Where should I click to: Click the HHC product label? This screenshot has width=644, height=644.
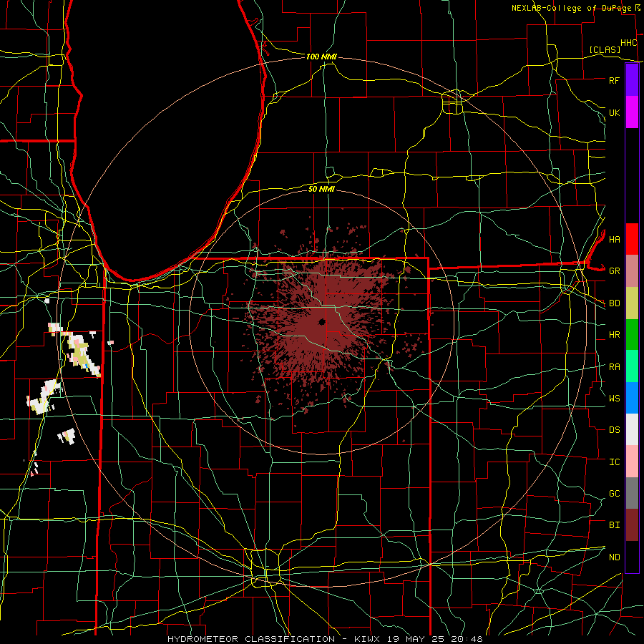pos(629,43)
